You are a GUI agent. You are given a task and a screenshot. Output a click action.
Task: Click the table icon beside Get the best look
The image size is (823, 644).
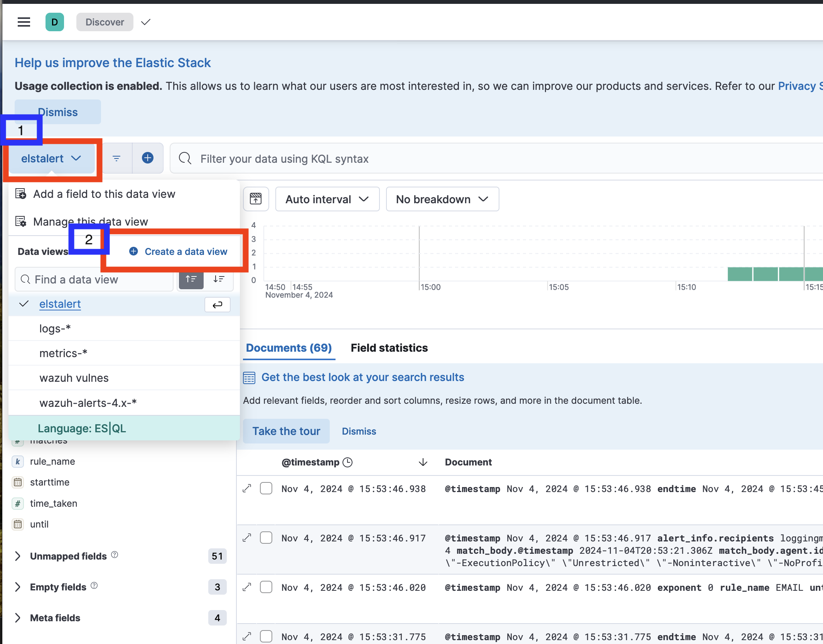click(249, 378)
